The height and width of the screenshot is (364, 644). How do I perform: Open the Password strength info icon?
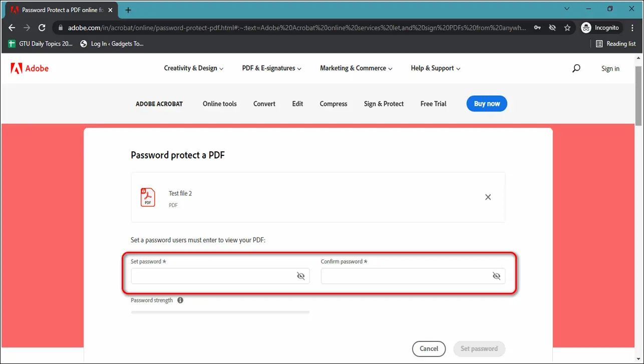click(180, 300)
